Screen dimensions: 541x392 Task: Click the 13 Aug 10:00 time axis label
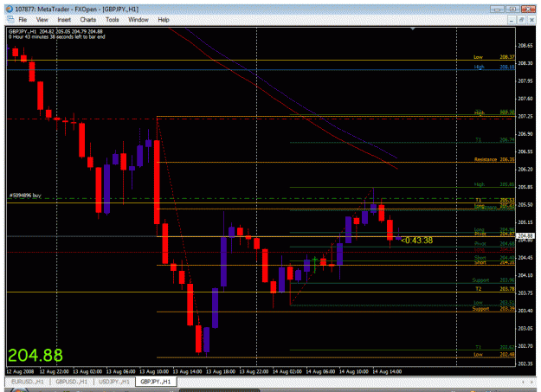point(154,371)
